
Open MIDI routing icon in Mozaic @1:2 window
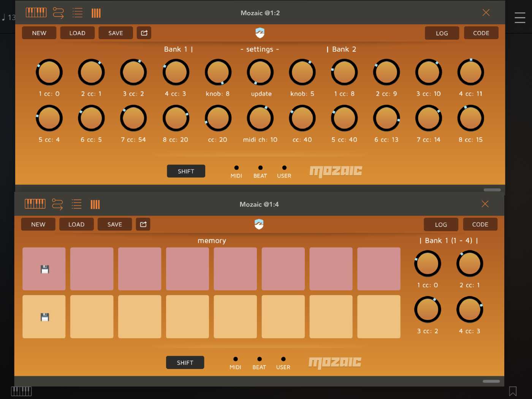tap(58, 13)
